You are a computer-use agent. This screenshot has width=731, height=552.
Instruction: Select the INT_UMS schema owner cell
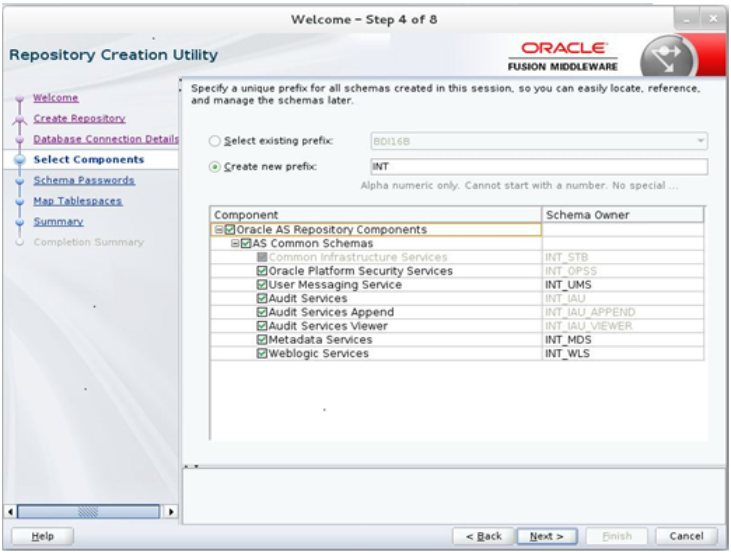(x=623, y=284)
